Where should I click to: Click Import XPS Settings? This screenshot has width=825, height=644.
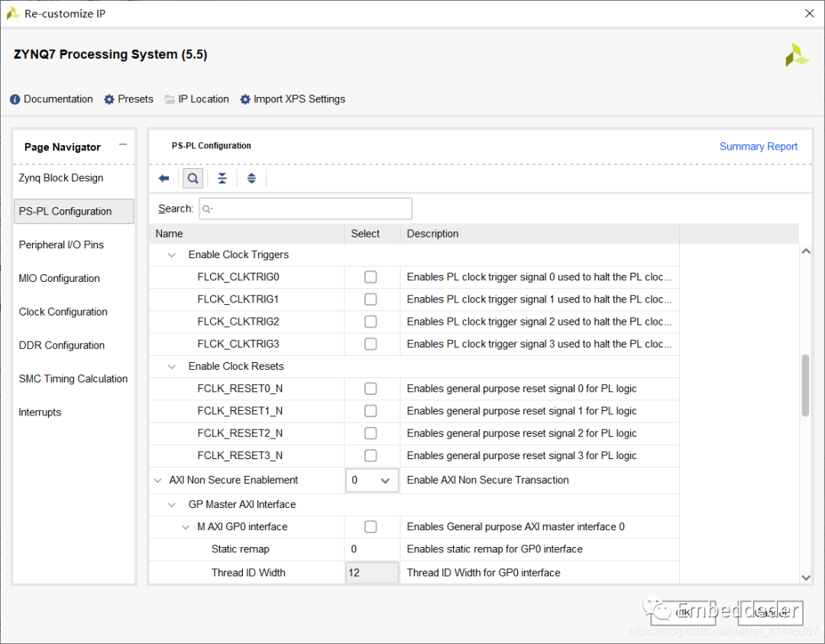pos(293,99)
